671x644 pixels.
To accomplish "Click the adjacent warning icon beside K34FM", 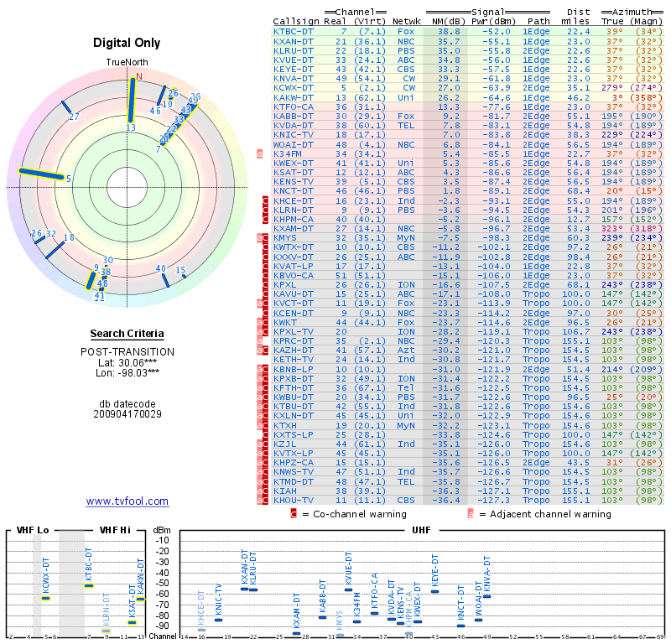I will point(260,153).
